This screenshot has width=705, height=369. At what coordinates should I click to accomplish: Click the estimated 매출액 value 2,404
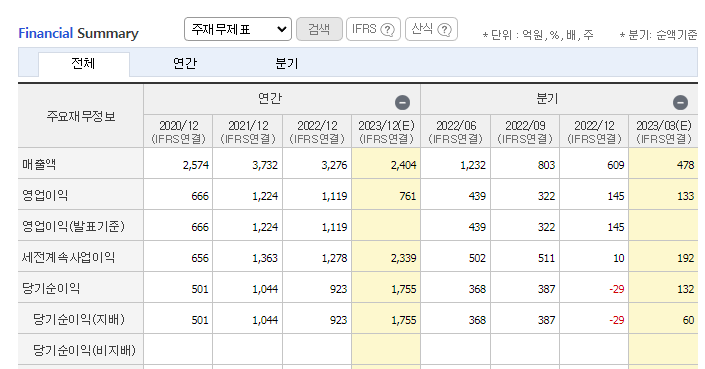point(403,165)
